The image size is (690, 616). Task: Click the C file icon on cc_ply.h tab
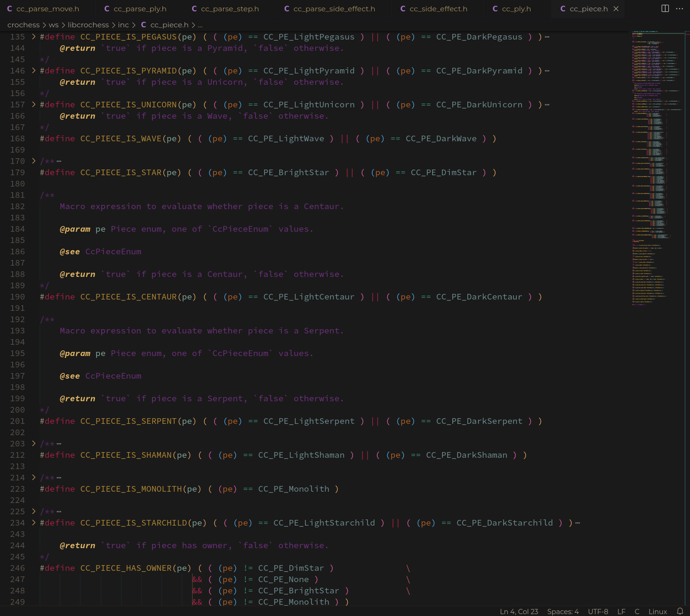tap(495, 9)
